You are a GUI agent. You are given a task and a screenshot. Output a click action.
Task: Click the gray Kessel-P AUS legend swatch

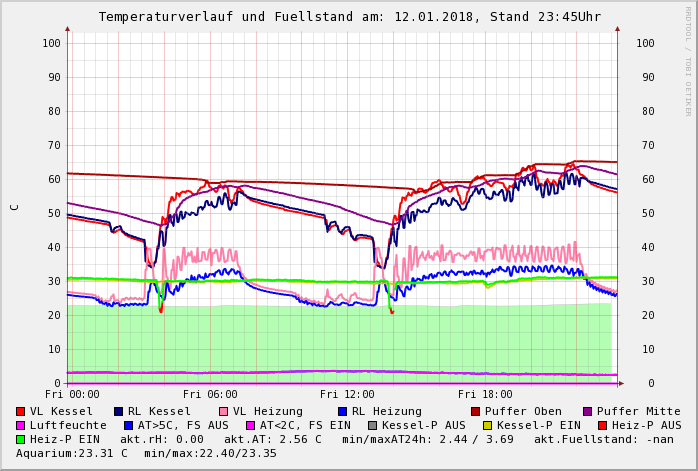(372, 426)
